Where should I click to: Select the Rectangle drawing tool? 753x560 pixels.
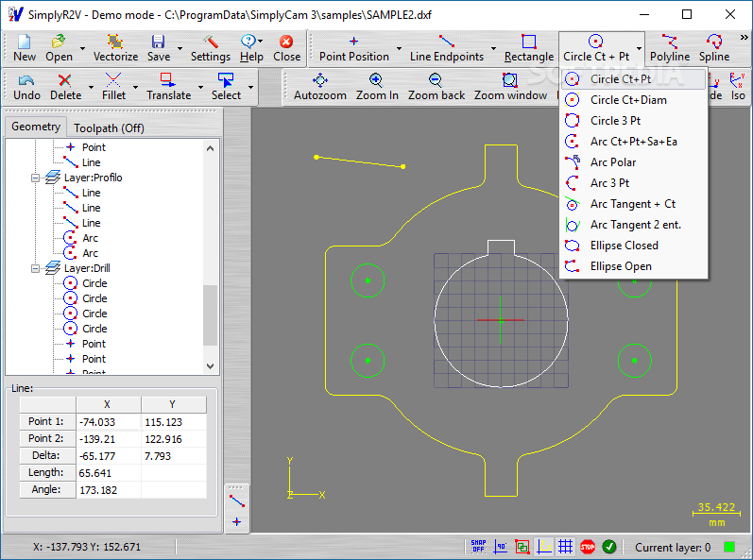pos(529,48)
